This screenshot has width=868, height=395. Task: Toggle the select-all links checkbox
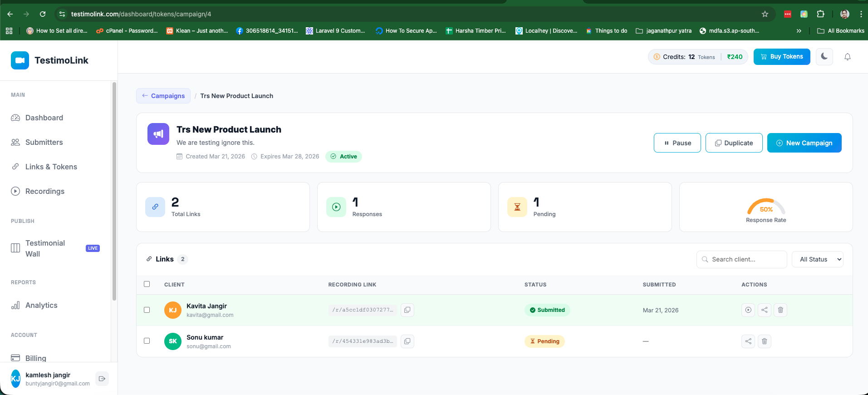click(147, 284)
